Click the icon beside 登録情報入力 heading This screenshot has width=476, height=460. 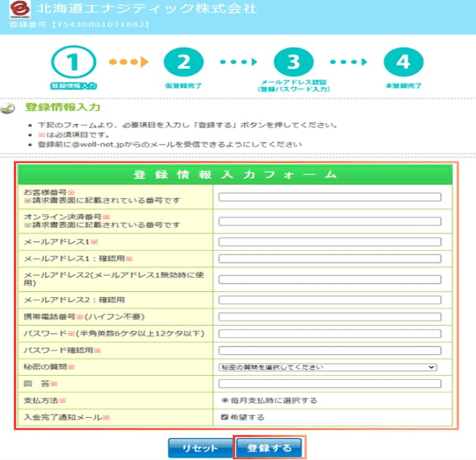point(9,108)
